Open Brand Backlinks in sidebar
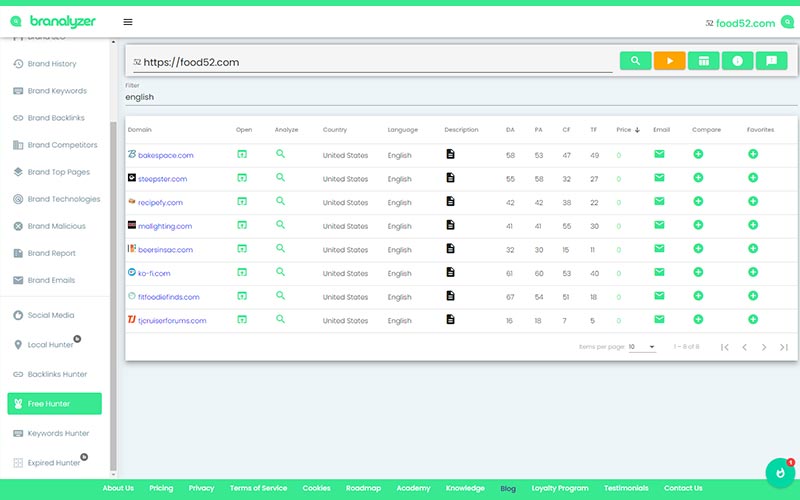This screenshot has height=500, width=800. click(56, 118)
